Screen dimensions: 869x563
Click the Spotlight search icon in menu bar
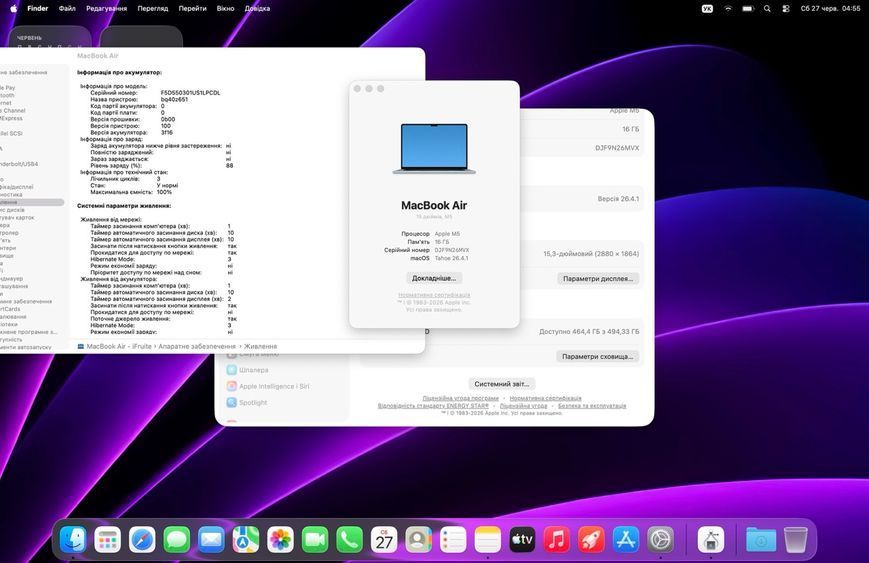point(767,9)
